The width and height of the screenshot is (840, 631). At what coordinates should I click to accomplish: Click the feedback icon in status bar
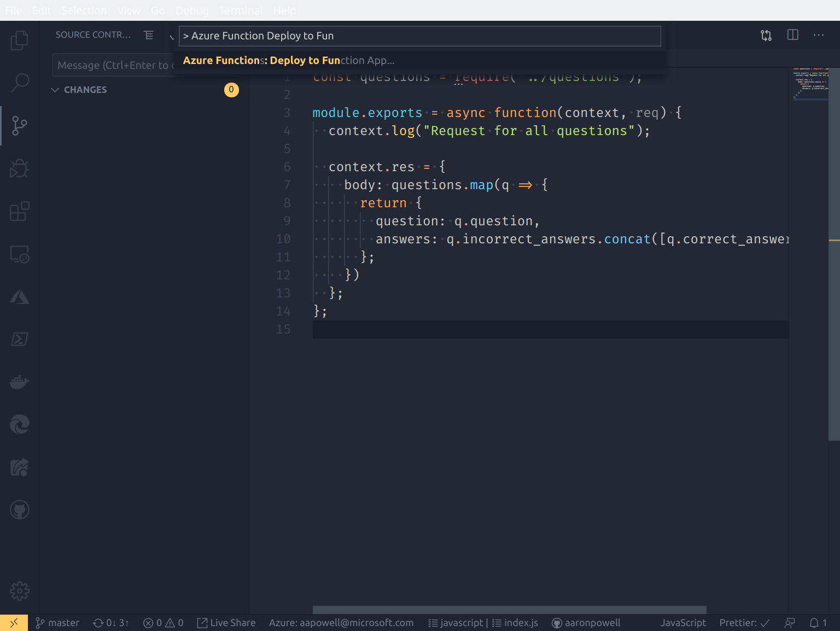790,623
